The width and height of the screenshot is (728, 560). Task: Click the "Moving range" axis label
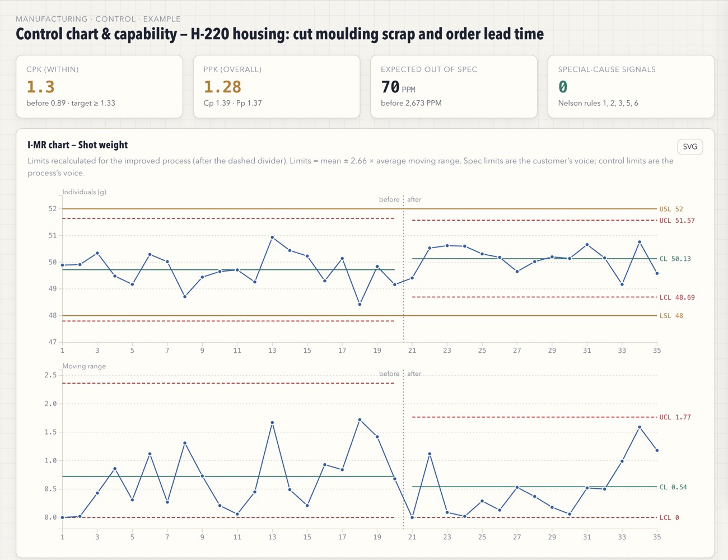point(84,366)
